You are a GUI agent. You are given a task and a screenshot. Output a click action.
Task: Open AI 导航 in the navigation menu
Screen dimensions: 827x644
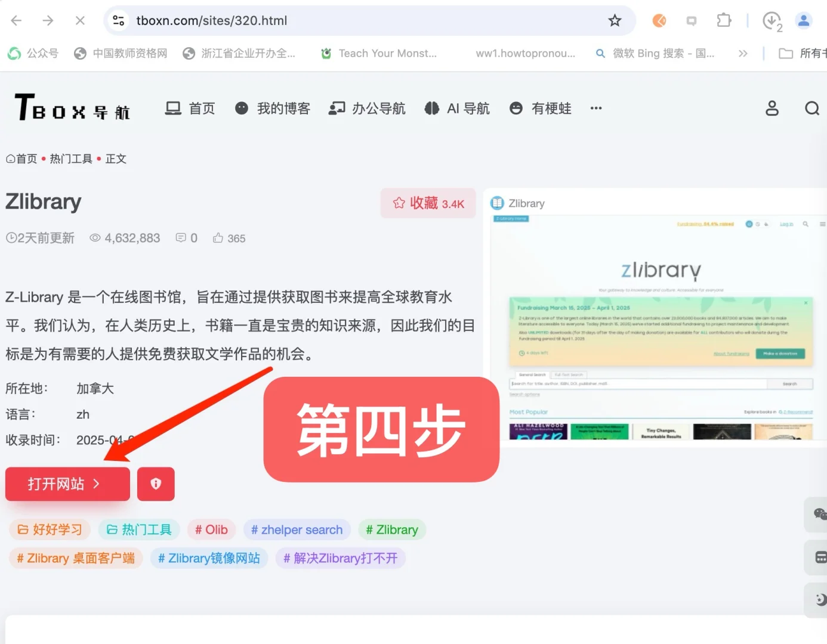[x=457, y=109]
